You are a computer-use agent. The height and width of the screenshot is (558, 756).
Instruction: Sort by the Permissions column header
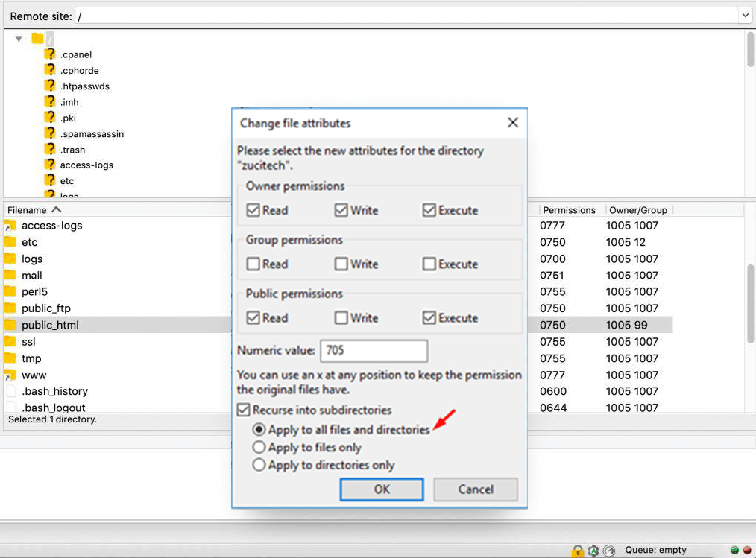[x=569, y=210]
